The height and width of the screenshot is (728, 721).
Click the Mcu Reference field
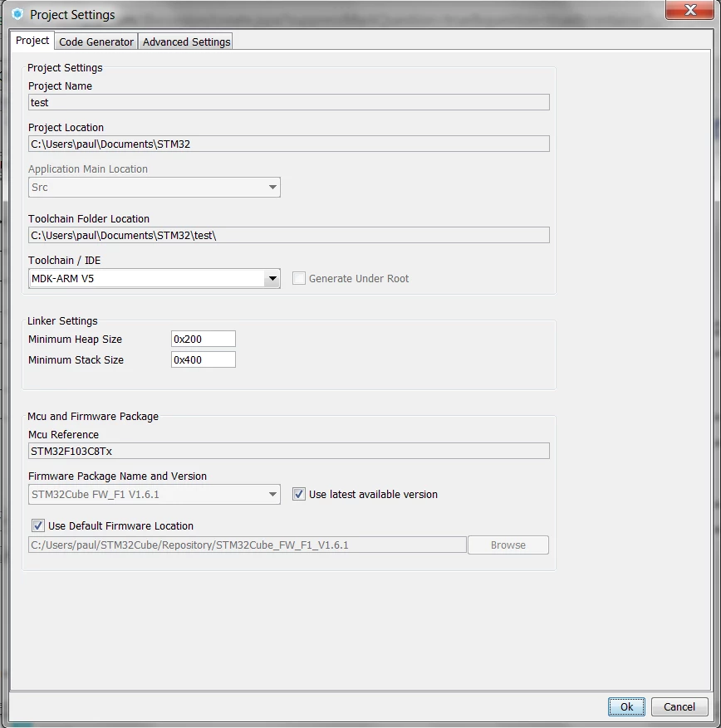(x=288, y=451)
